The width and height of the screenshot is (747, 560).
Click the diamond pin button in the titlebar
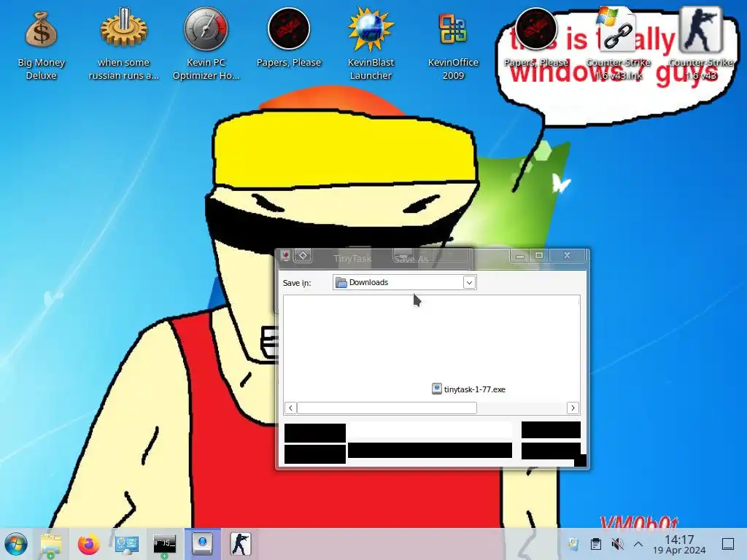click(303, 256)
